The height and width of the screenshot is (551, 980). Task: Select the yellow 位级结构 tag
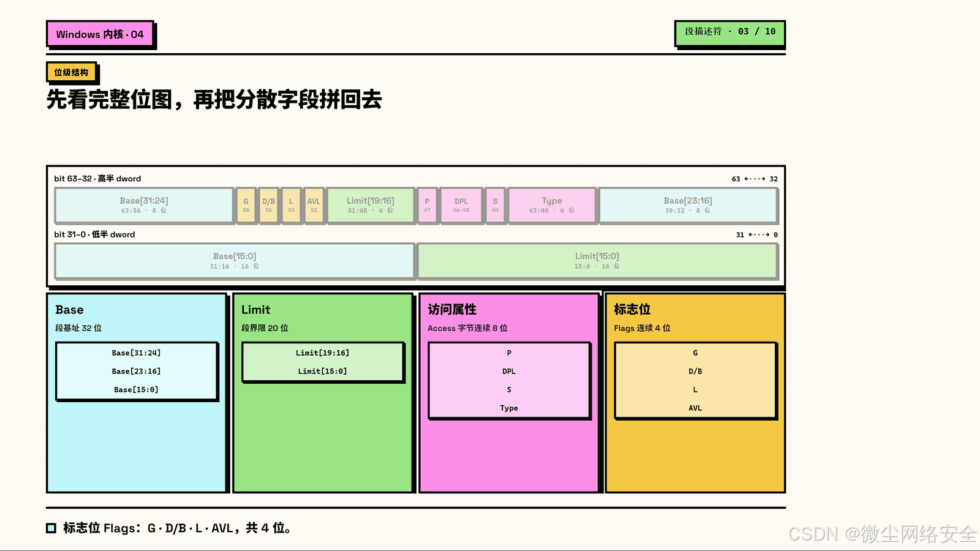click(x=72, y=72)
